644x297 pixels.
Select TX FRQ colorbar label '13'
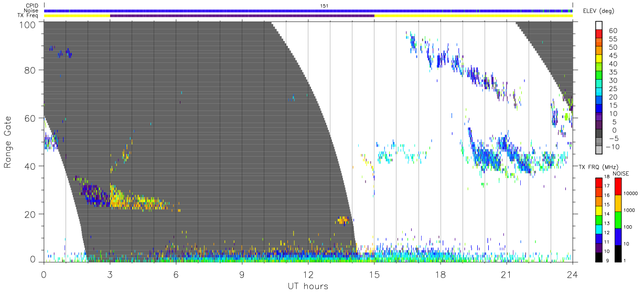(x=607, y=224)
